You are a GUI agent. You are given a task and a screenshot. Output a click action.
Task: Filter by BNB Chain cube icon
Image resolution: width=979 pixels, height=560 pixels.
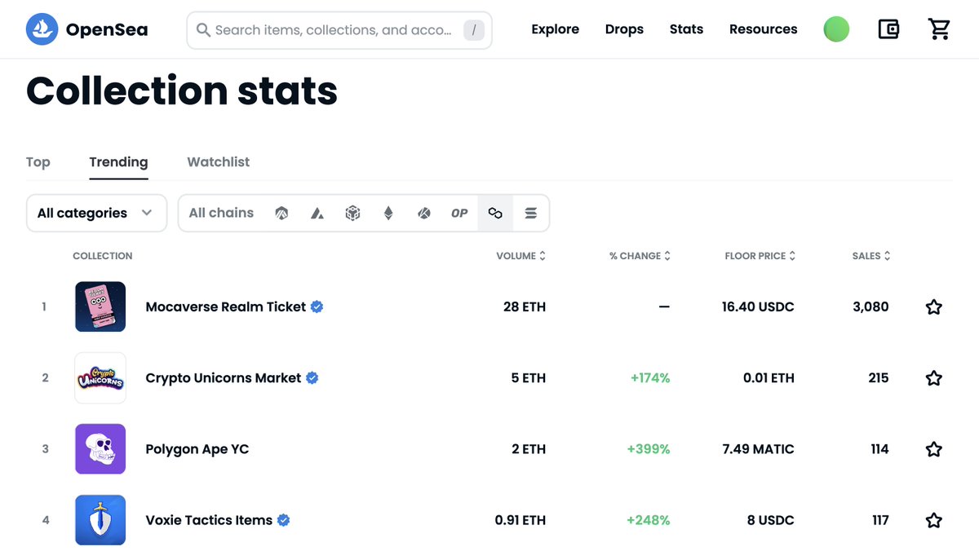point(352,213)
